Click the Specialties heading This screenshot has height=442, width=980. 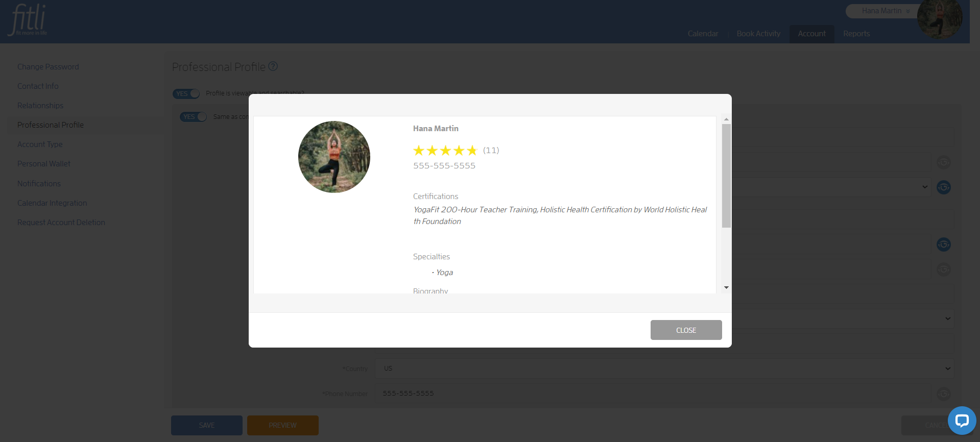[432, 257]
